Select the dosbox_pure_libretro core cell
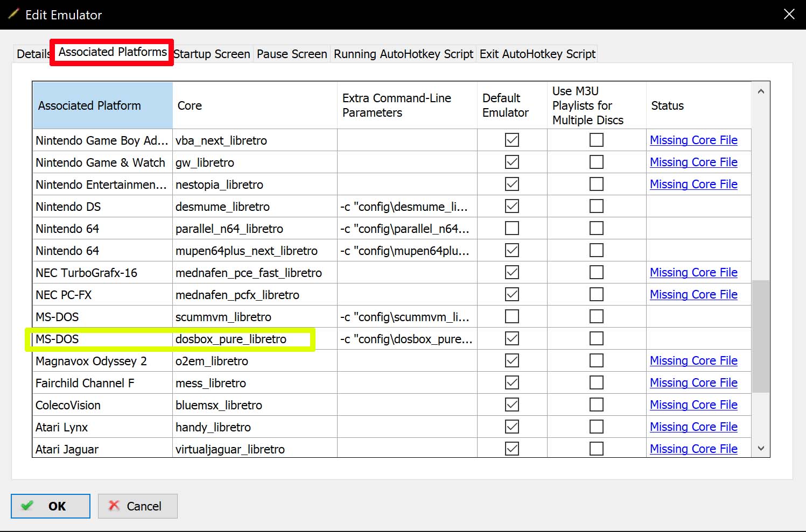This screenshot has height=532, width=806. click(255, 339)
